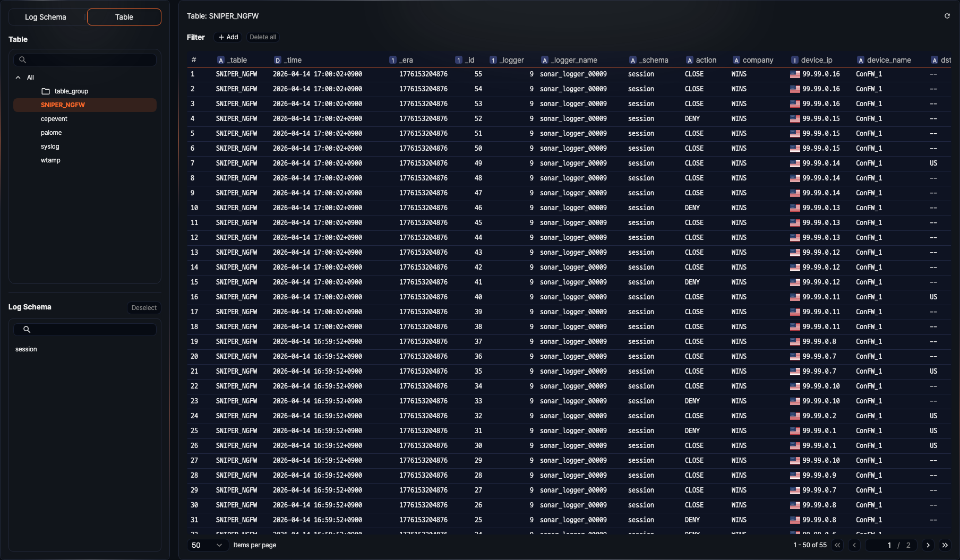Click the text type icon beside action column

coord(690,60)
